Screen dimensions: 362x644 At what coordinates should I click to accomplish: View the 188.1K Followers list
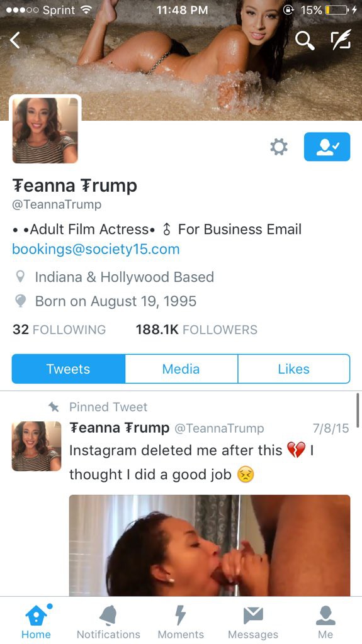pyautogui.click(x=196, y=330)
